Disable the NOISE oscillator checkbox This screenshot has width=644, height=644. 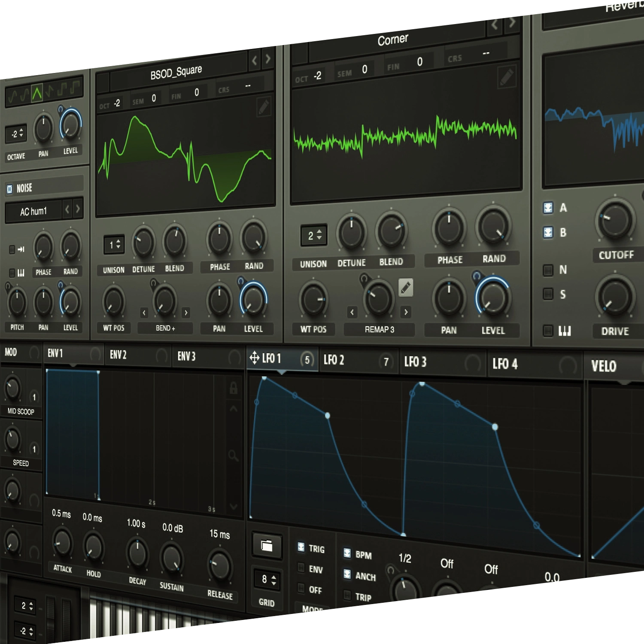point(9,189)
